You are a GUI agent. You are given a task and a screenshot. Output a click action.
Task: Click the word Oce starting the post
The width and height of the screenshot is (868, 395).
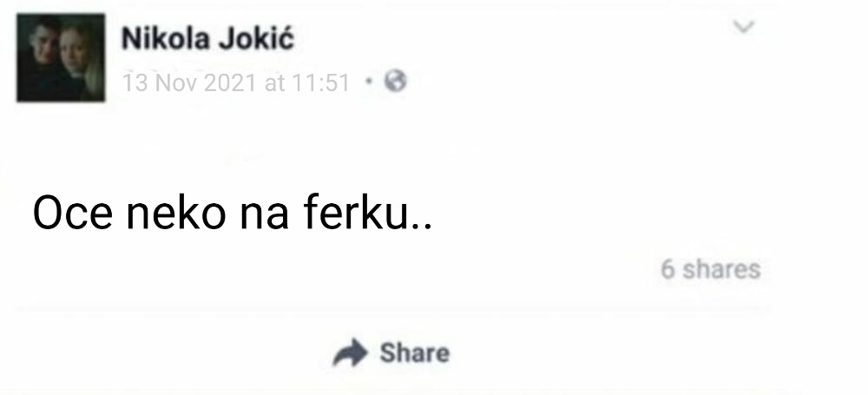[x=73, y=213]
